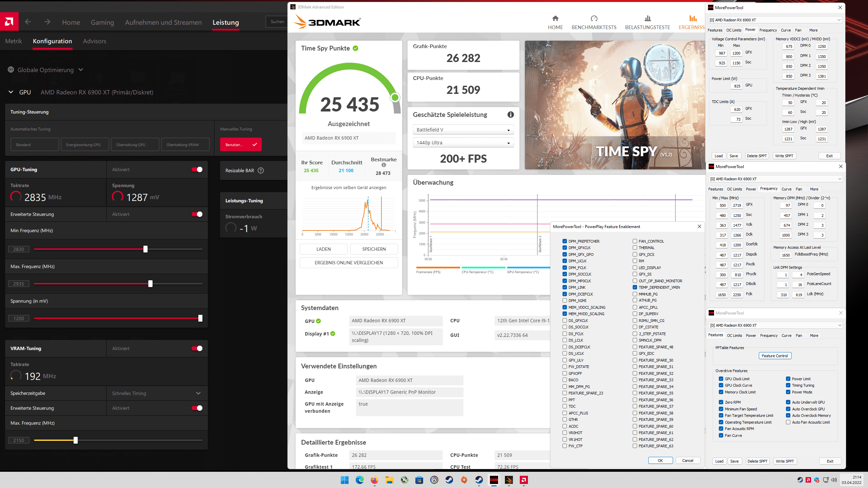Open Microsoft Edge from the taskbar

point(359,480)
